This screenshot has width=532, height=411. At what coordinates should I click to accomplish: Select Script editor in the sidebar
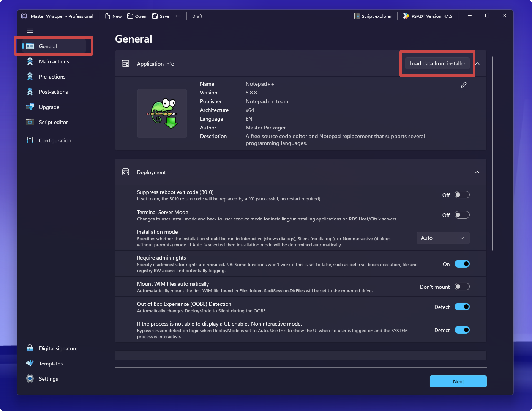coord(53,122)
